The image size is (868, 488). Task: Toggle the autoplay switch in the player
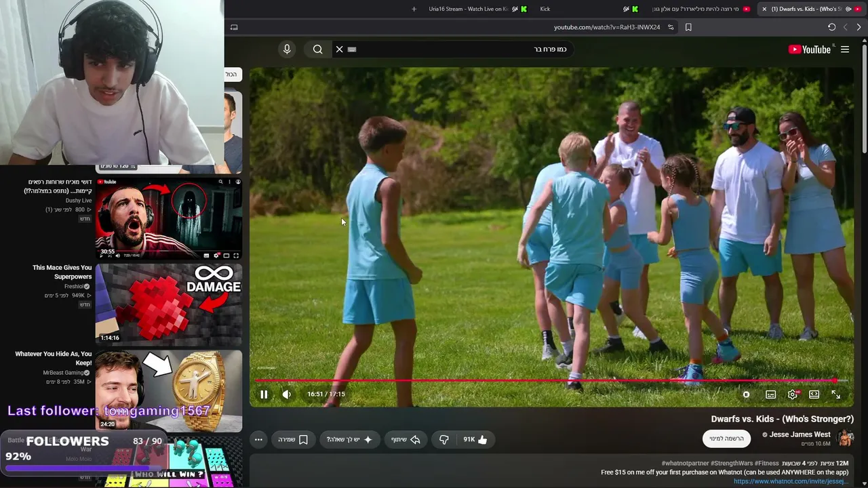pyautogui.click(x=746, y=394)
